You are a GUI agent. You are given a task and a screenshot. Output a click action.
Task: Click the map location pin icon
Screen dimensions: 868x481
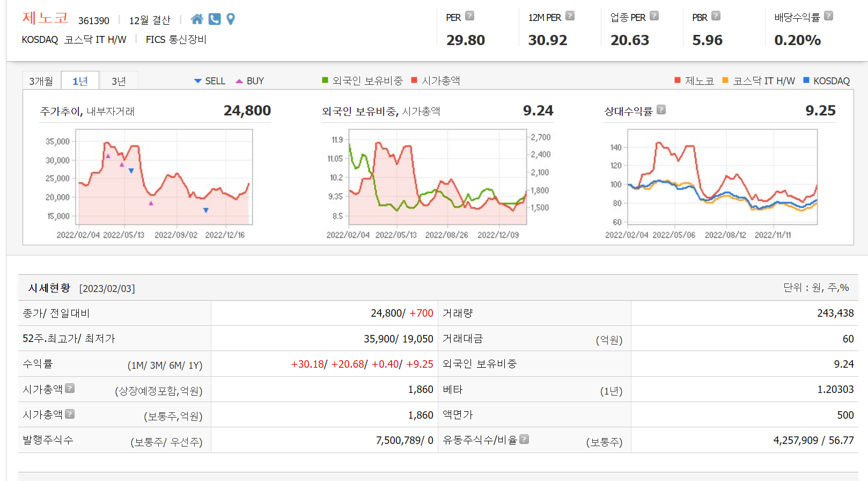(x=231, y=19)
